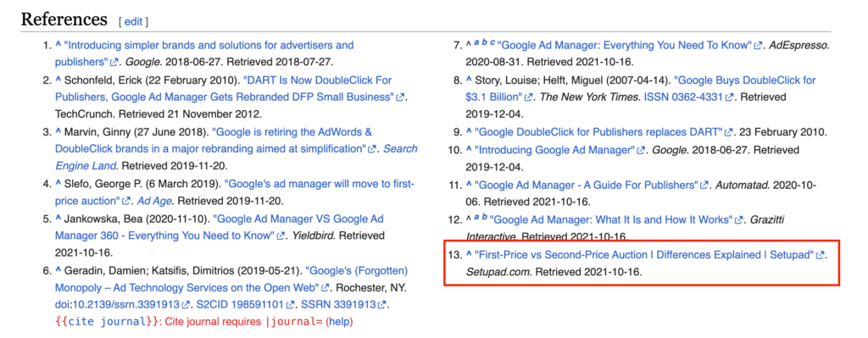The height and width of the screenshot is (338, 868).
Task: Click external link icon after Setupad article title
Action: click(x=821, y=256)
